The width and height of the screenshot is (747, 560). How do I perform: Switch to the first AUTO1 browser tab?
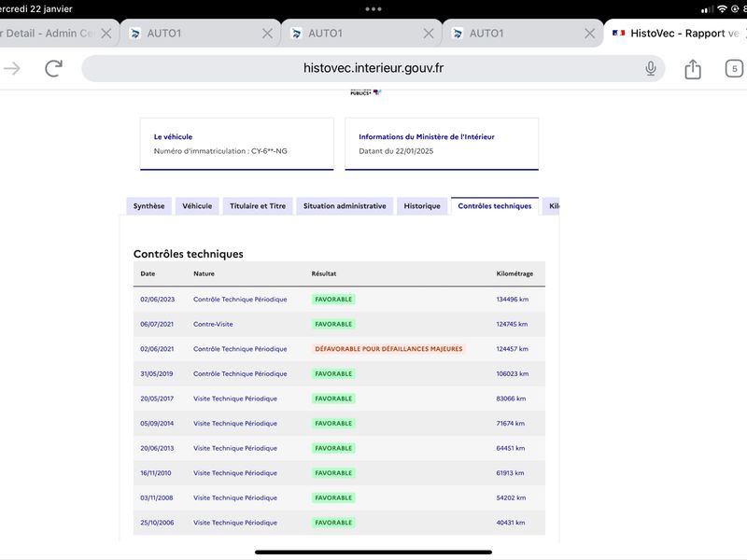coord(200,34)
